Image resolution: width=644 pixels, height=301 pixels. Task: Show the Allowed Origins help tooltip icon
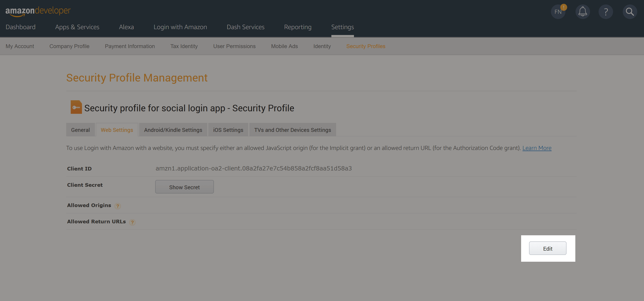coord(117,206)
